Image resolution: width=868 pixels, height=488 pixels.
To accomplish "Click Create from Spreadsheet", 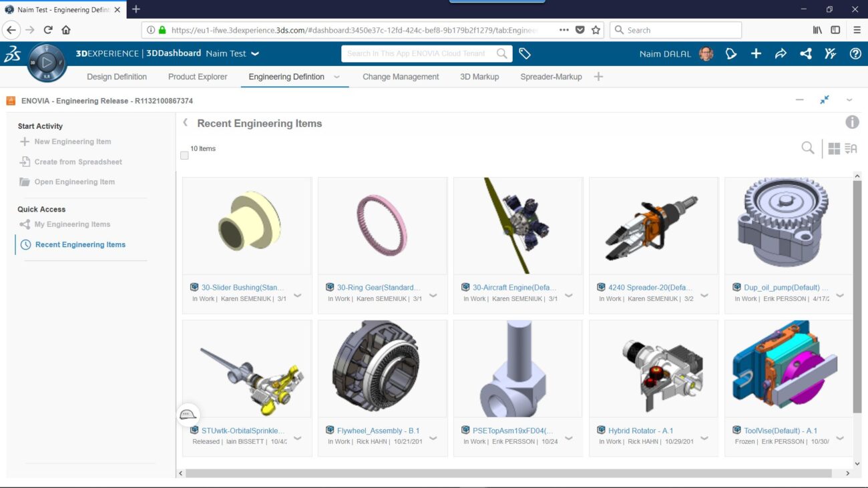I will click(71, 162).
